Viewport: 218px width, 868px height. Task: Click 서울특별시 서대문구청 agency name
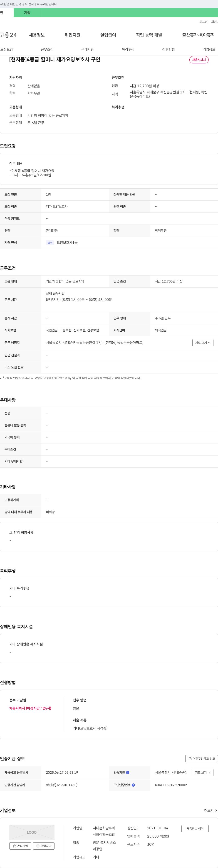click(171, 772)
